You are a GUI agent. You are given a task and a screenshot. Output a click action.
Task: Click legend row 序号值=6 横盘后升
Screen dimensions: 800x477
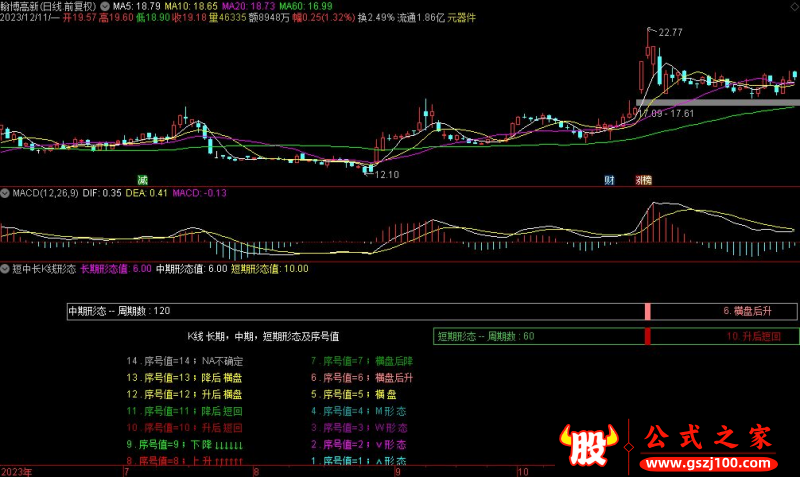362,378
